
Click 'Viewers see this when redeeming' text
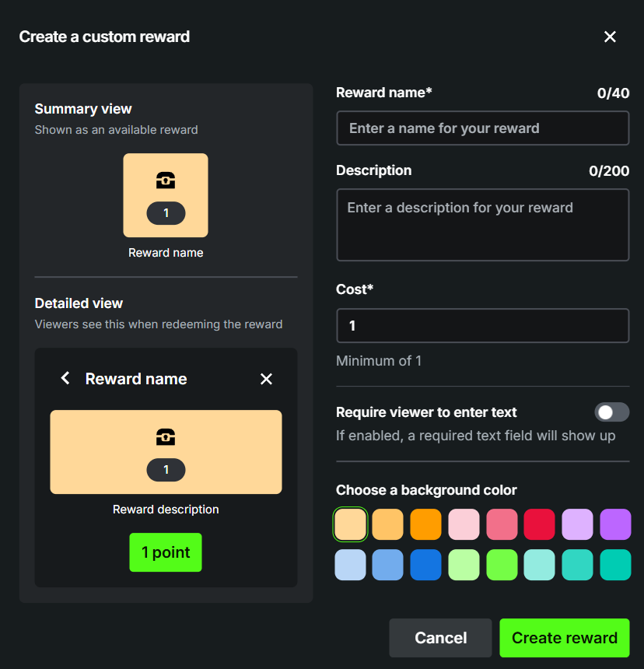(158, 324)
